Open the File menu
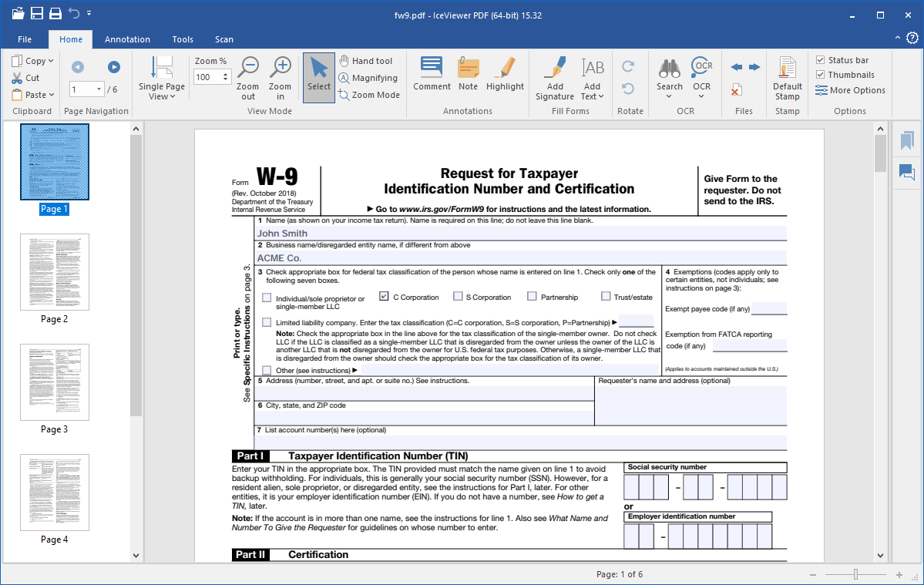This screenshot has height=585, width=924. tap(25, 39)
